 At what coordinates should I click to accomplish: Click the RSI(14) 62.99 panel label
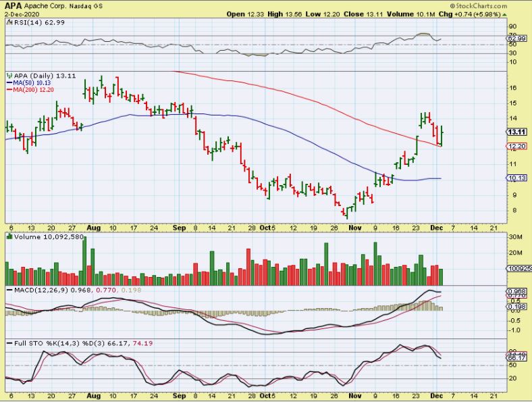pyautogui.click(x=39, y=22)
